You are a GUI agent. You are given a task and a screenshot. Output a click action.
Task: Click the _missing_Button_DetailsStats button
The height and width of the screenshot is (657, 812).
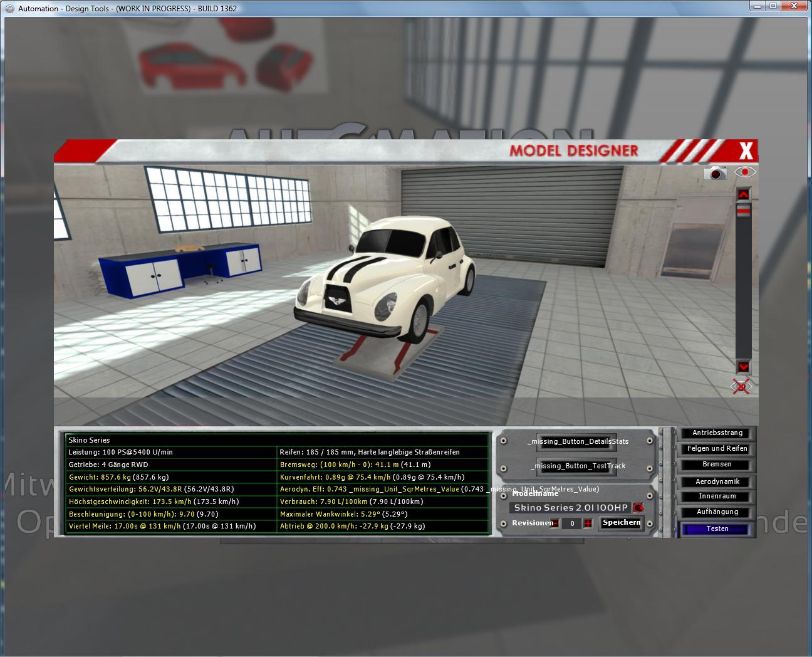tap(578, 441)
